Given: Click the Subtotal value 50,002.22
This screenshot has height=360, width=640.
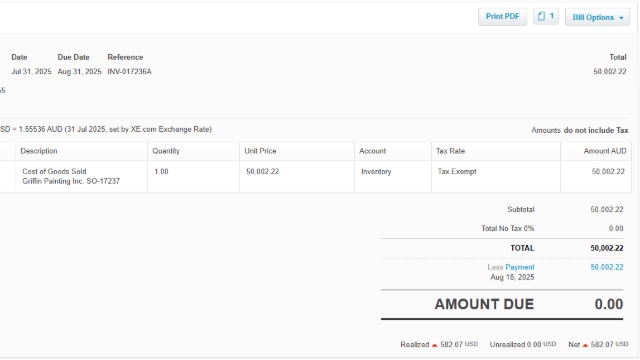Looking at the screenshot, I should [x=607, y=209].
